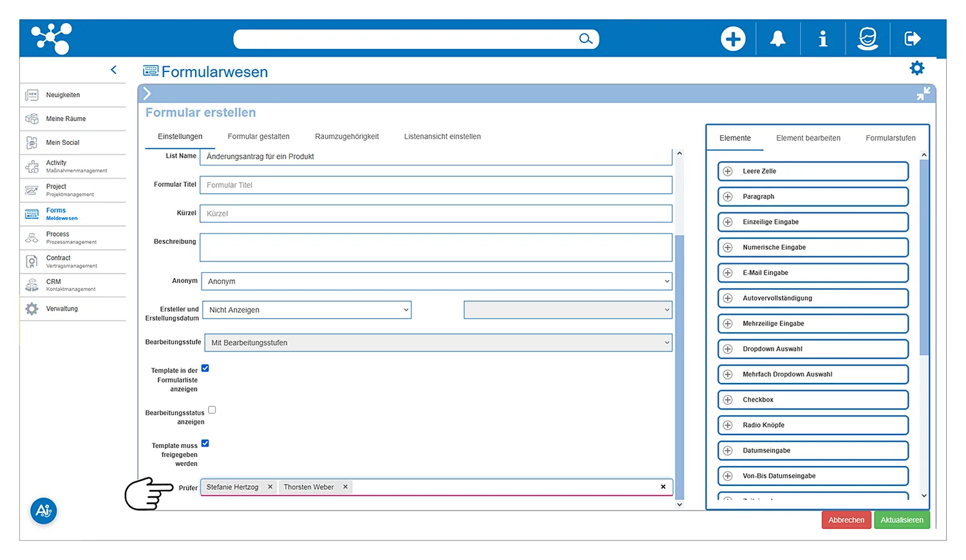Open the Bearbeitungsstufe dropdown

click(x=438, y=343)
